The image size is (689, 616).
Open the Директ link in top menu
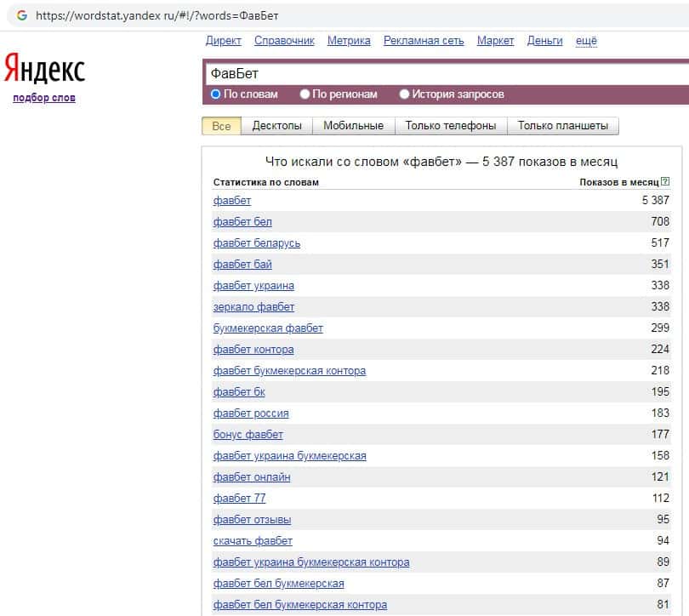click(224, 41)
